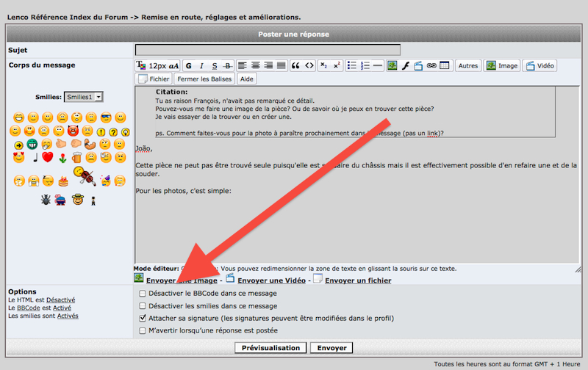Align text left
This screenshot has width=588, height=370.
click(243, 65)
